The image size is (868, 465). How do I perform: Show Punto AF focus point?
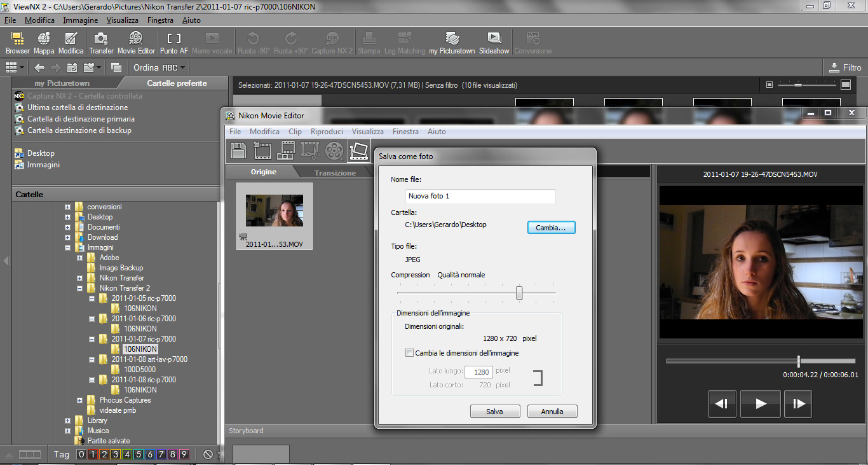click(174, 43)
